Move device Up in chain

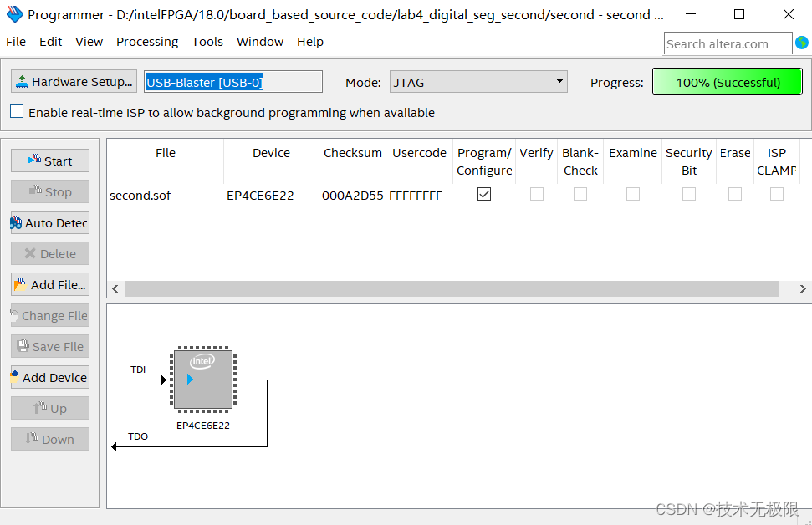click(x=50, y=408)
